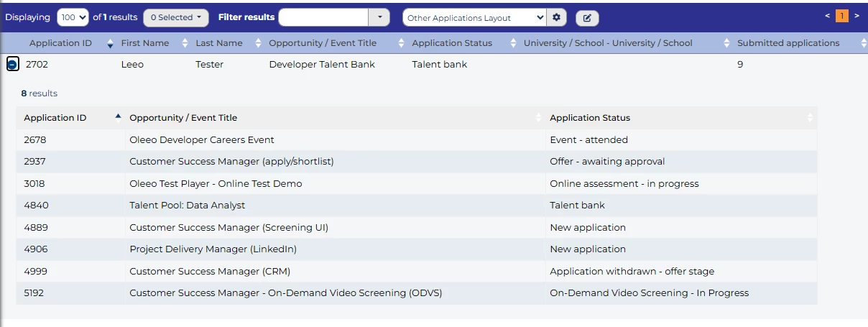Open the 0 Selected dropdown

pyautogui.click(x=175, y=17)
